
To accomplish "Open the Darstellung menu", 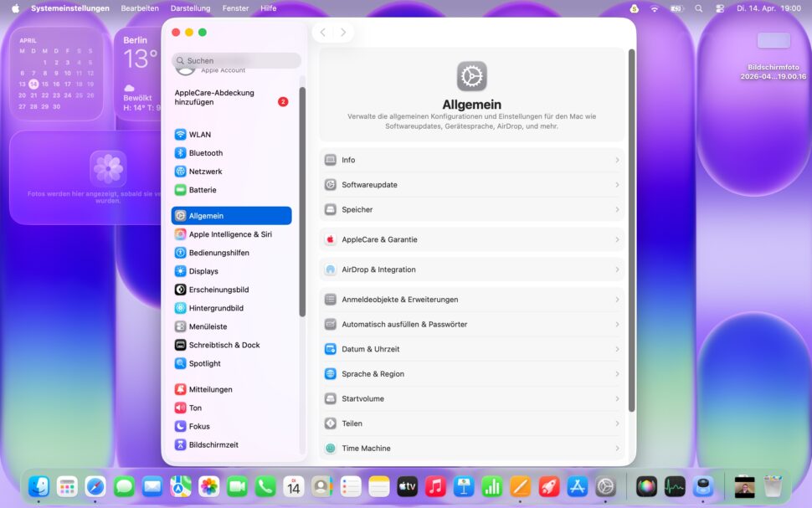I will pos(190,8).
